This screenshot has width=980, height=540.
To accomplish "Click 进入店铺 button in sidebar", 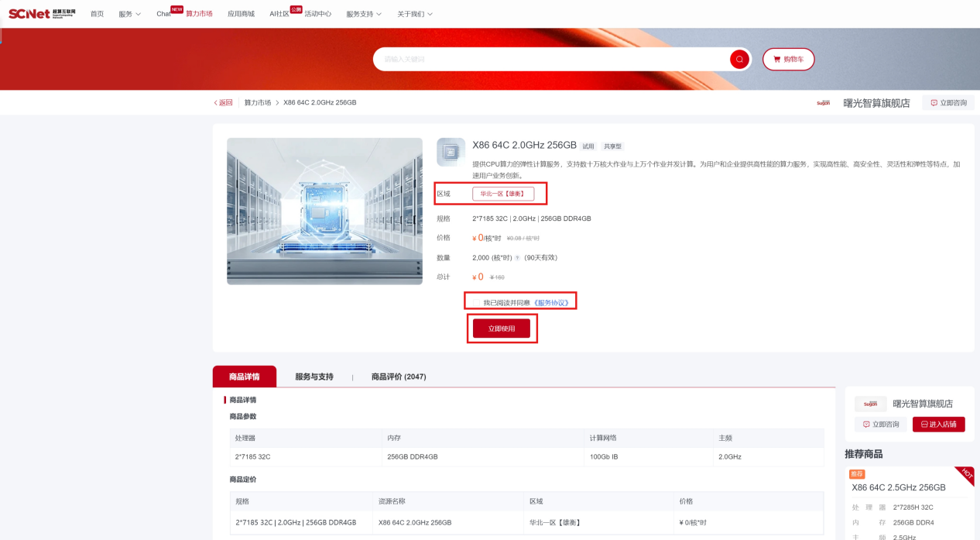I will [938, 425].
